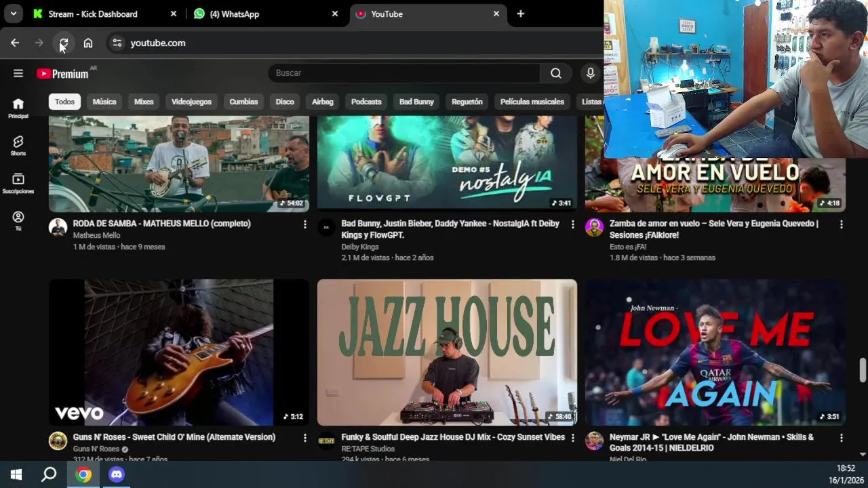
Task: Open Suscripciones in the sidebar
Action: (18, 184)
